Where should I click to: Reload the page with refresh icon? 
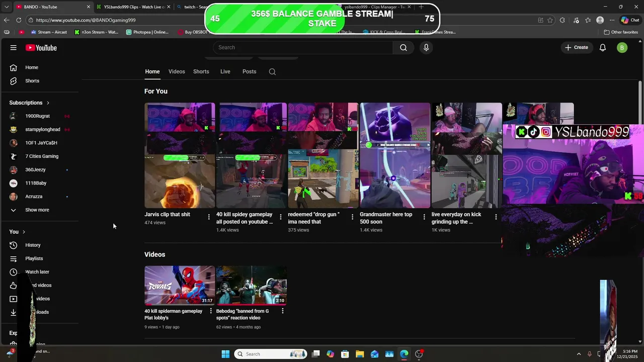19,20
